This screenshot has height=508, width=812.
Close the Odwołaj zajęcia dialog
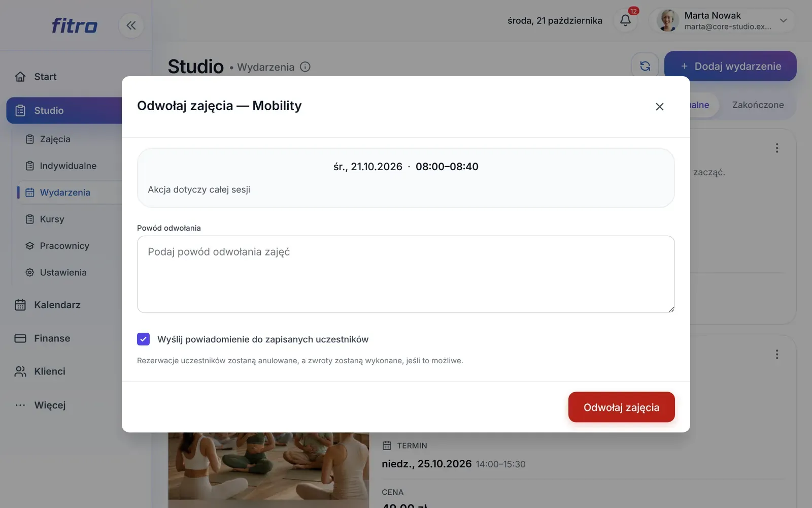coord(659,107)
